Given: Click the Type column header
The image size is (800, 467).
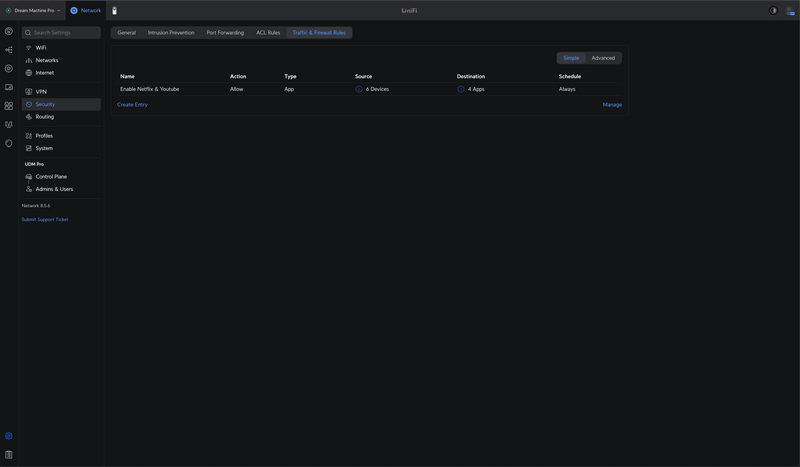Looking at the screenshot, I should click(290, 77).
